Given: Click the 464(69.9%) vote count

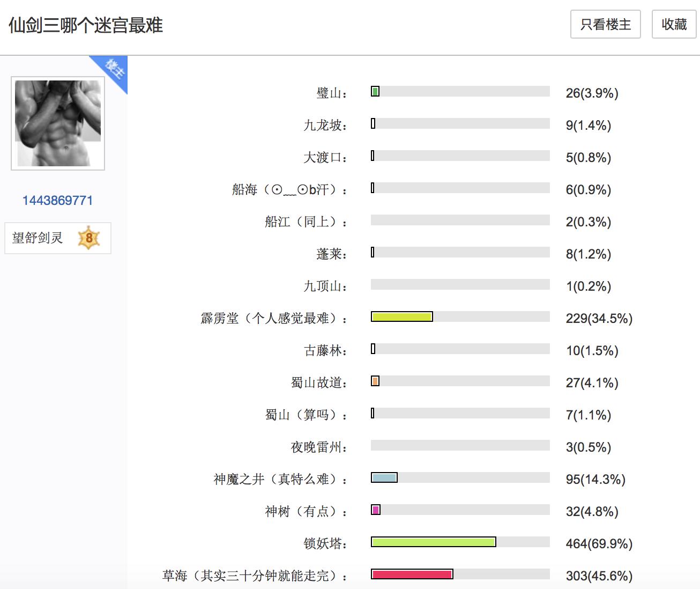Looking at the screenshot, I should click(599, 543).
